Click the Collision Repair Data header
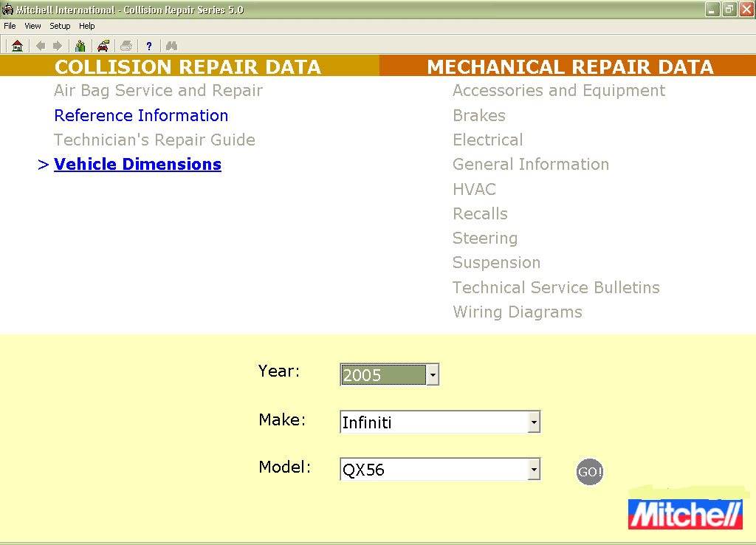This screenshot has width=756, height=545. coord(188,66)
